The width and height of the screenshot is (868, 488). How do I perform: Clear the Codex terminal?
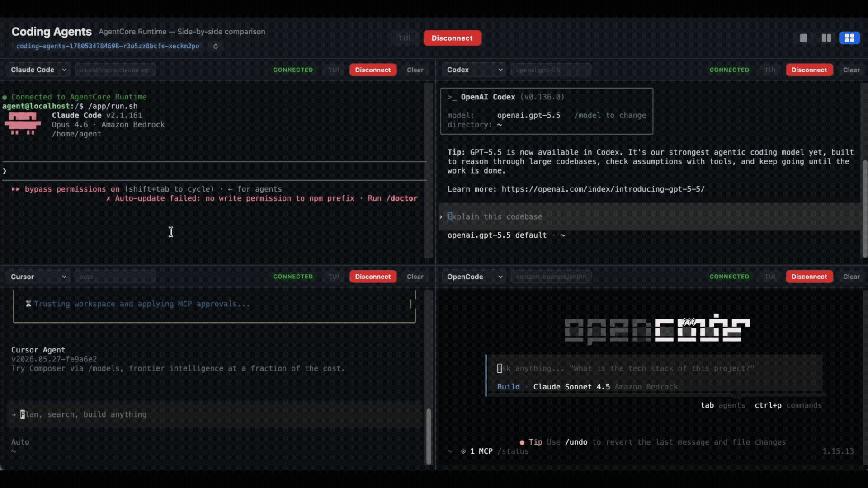click(851, 70)
